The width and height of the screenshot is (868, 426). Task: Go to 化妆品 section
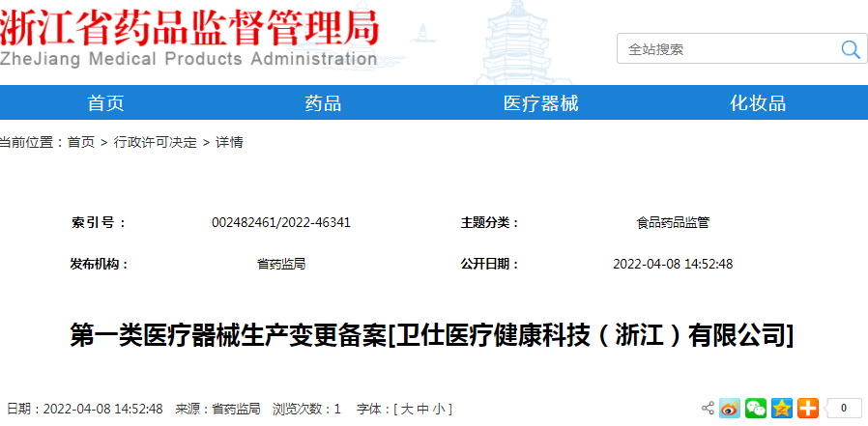click(x=757, y=103)
